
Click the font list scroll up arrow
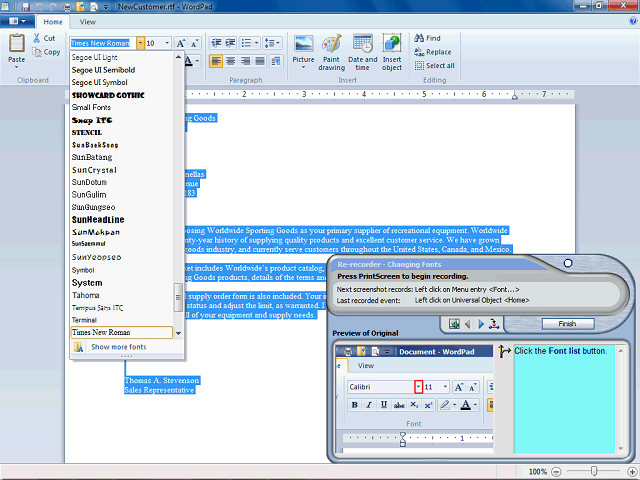click(x=178, y=57)
